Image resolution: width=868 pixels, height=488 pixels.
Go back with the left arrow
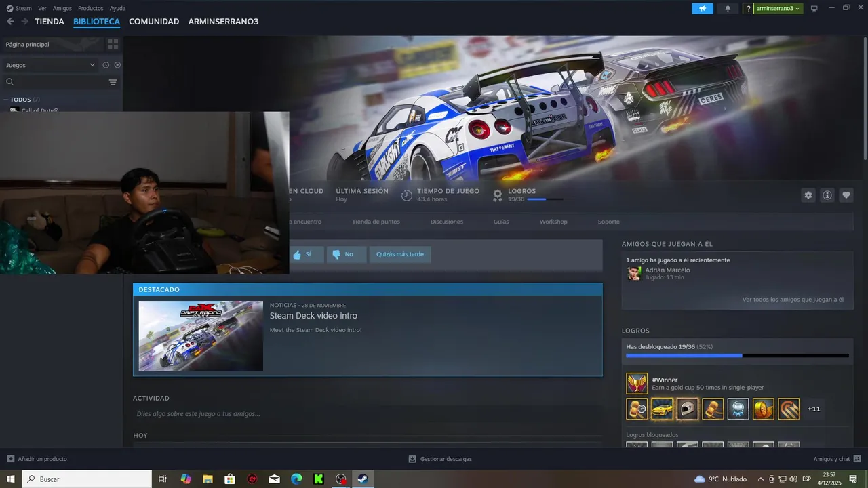click(x=10, y=22)
